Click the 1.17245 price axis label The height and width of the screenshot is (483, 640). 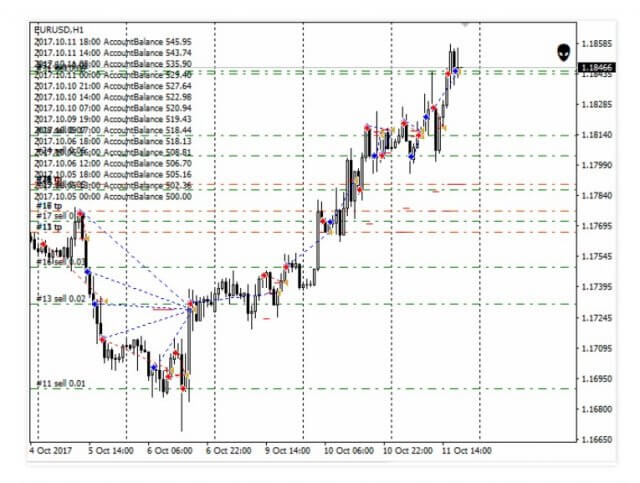tap(597, 318)
